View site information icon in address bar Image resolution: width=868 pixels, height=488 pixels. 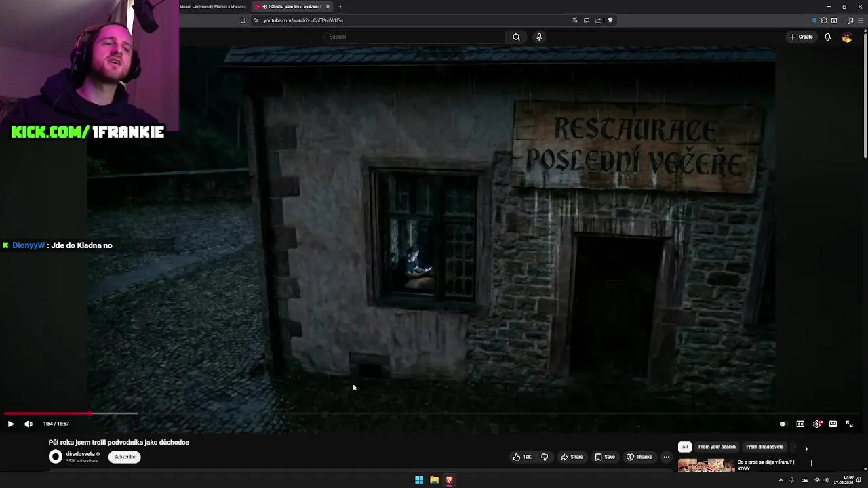click(x=256, y=20)
